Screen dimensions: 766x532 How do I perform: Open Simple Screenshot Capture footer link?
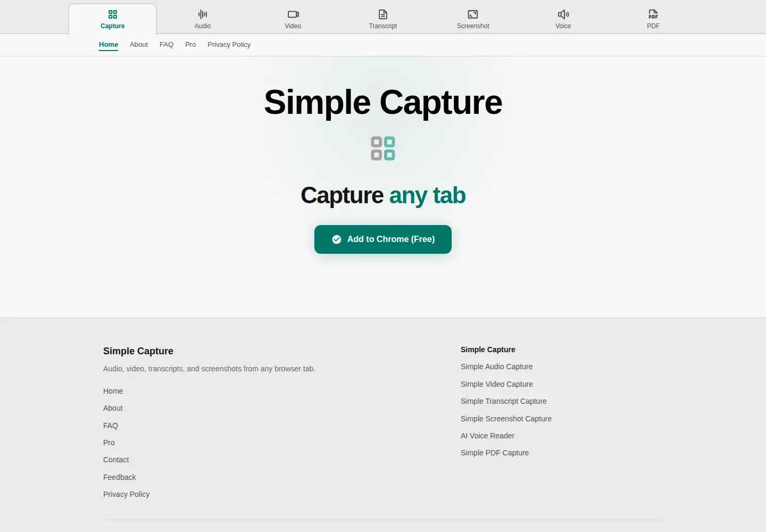(506, 419)
